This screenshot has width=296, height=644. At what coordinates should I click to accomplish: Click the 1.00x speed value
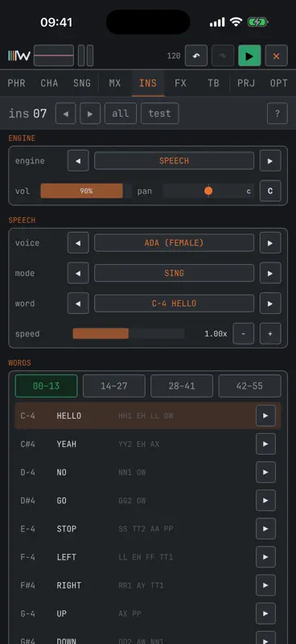tap(216, 334)
